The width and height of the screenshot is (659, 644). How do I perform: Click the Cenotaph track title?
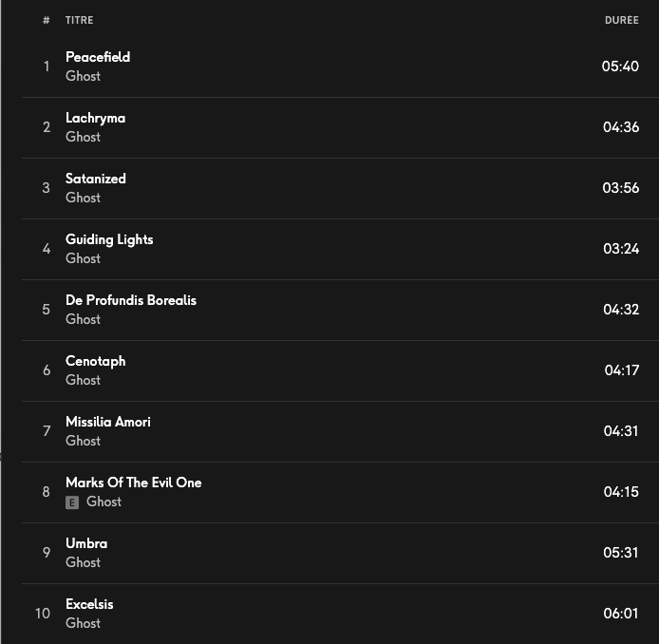click(x=95, y=361)
